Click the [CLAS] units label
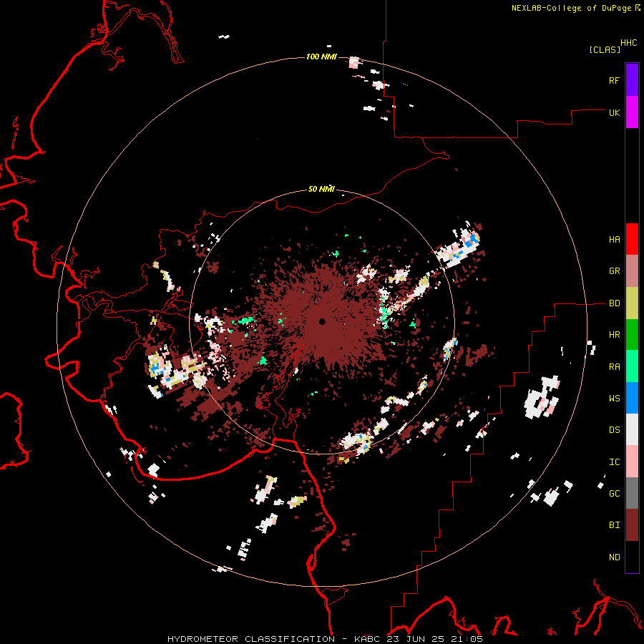This screenshot has height=644, width=644. tap(605, 49)
